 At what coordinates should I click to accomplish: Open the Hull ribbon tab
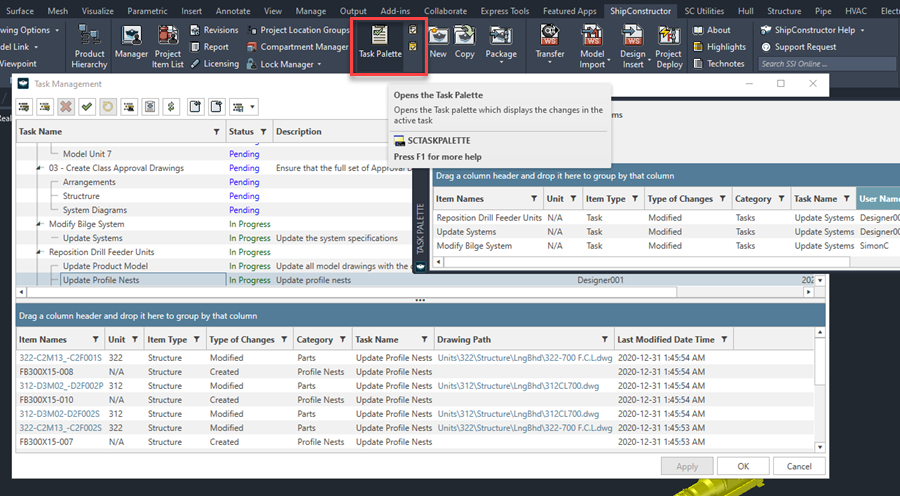tap(746, 11)
